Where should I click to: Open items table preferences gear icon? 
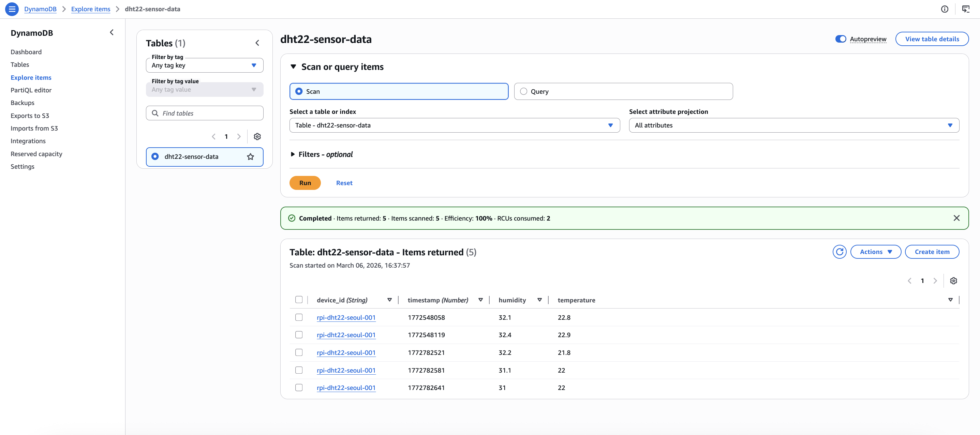point(953,281)
